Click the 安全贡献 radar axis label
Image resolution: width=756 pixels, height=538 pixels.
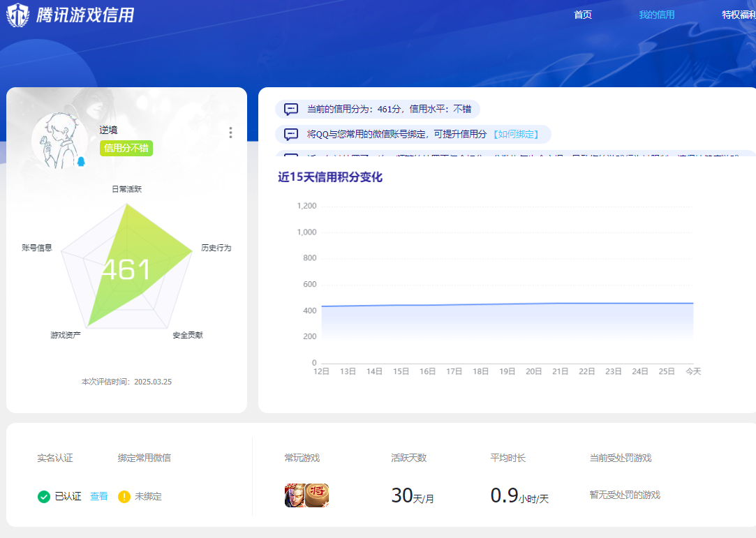(188, 335)
